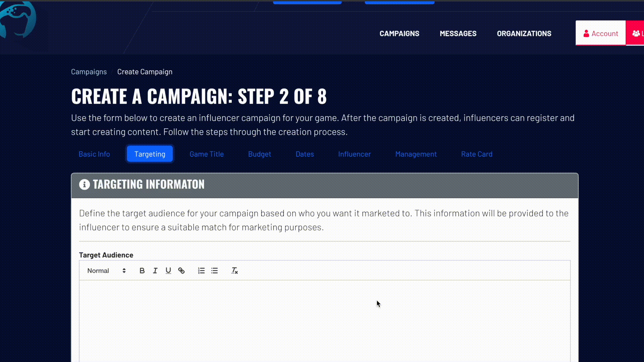
Task: Apply underline formatting
Action: coord(168,270)
